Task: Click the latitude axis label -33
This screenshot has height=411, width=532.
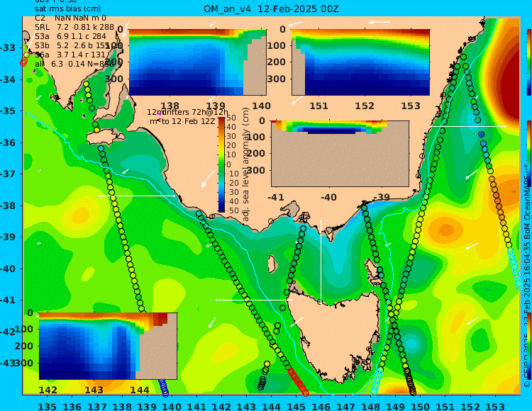Action: coord(8,47)
